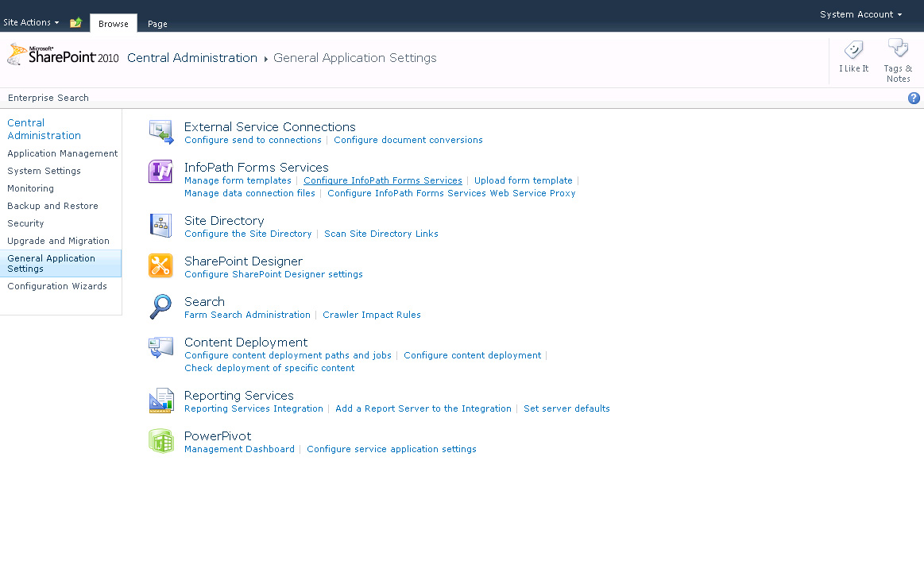Expand the System Account menu

(x=860, y=14)
